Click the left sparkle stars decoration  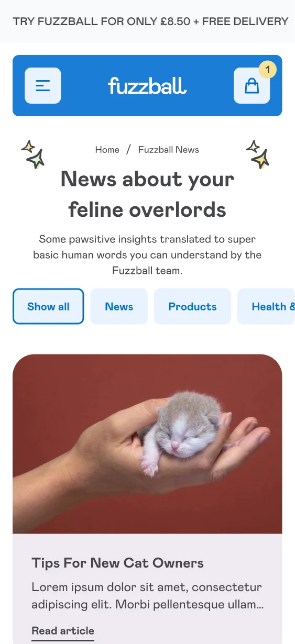(33, 154)
